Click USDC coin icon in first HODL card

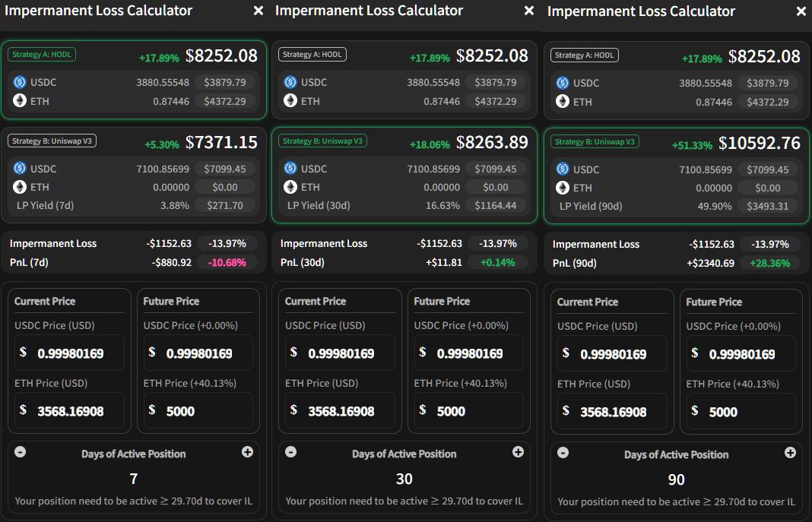(x=20, y=82)
